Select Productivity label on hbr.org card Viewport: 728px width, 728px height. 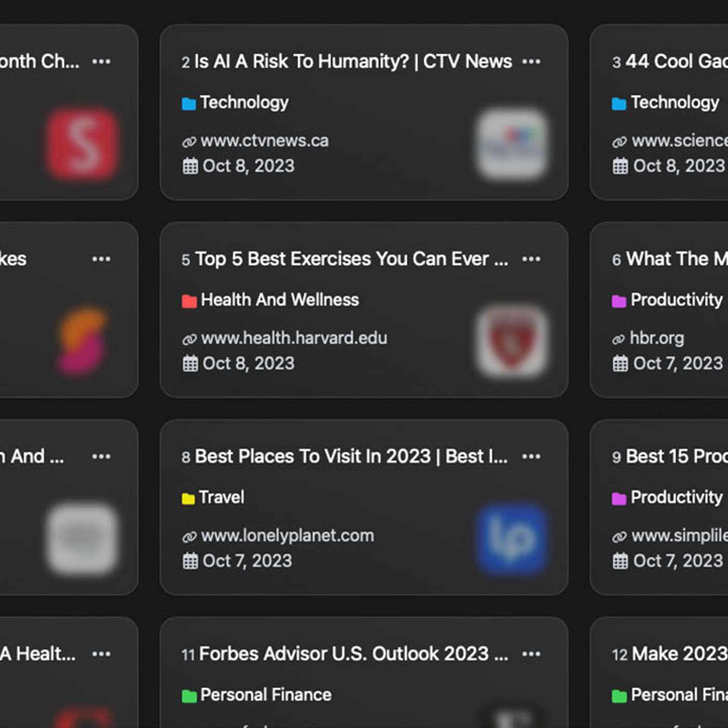(x=677, y=300)
